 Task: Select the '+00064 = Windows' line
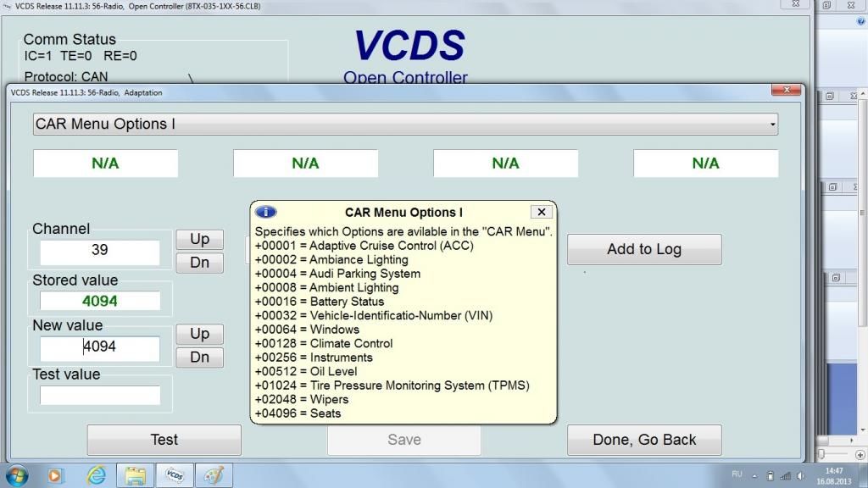(307, 330)
